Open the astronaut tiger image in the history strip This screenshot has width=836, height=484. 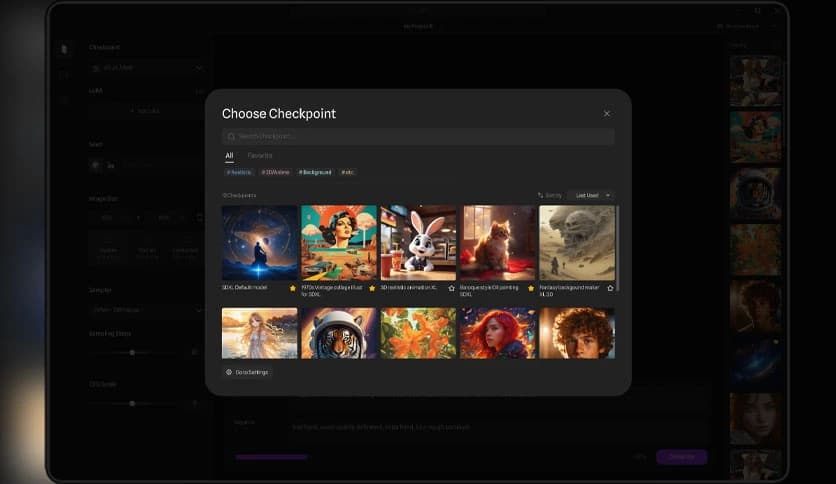(x=755, y=193)
